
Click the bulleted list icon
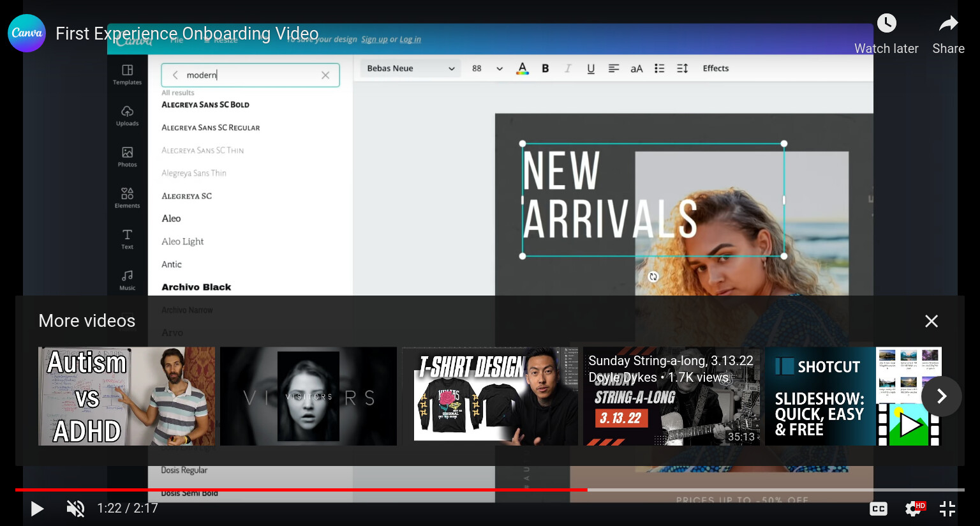coord(660,68)
